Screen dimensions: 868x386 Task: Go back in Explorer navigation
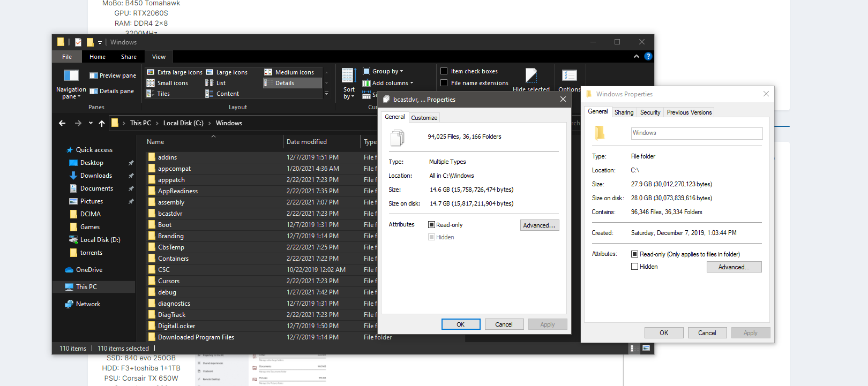[x=62, y=123]
